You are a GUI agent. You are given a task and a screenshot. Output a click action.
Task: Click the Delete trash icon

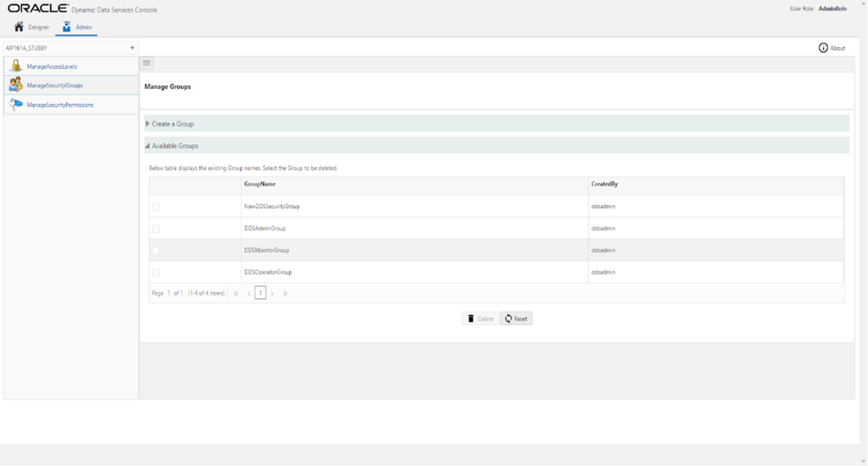(x=471, y=319)
